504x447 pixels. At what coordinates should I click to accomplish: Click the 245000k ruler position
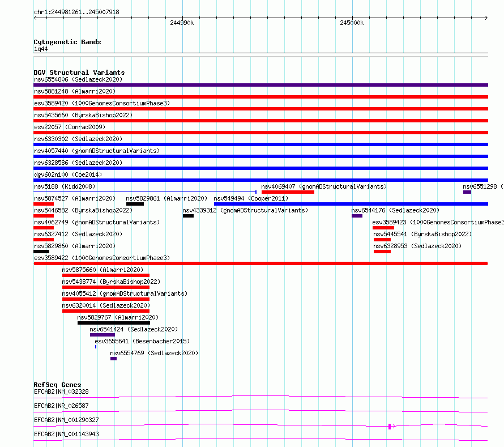(352, 23)
